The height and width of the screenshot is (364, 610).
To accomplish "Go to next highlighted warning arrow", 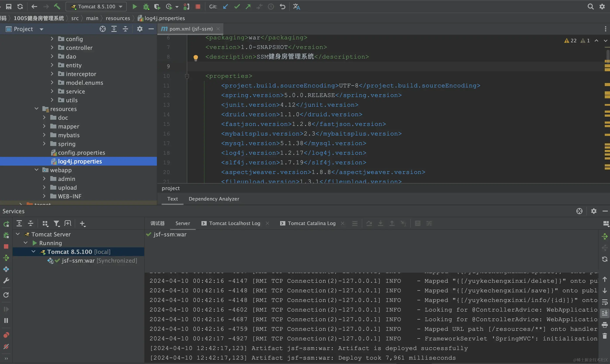I will pyautogui.click(x=605, y=41).
